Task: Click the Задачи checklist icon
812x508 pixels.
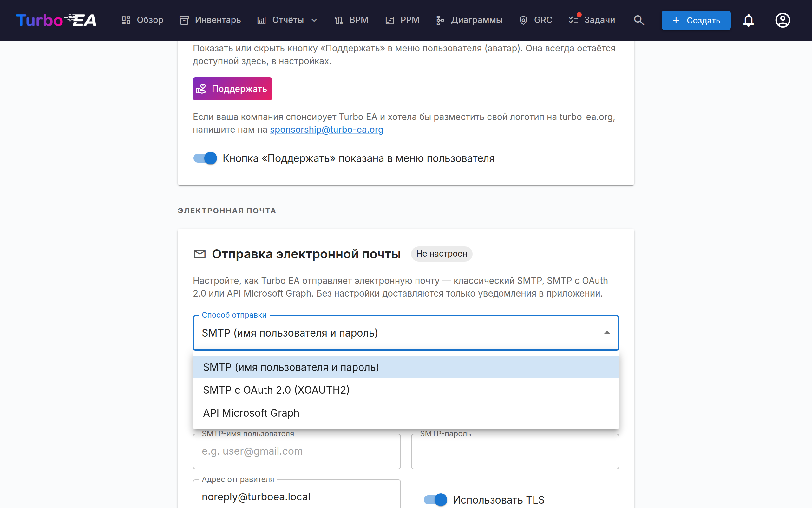Action: coord(574,21)
